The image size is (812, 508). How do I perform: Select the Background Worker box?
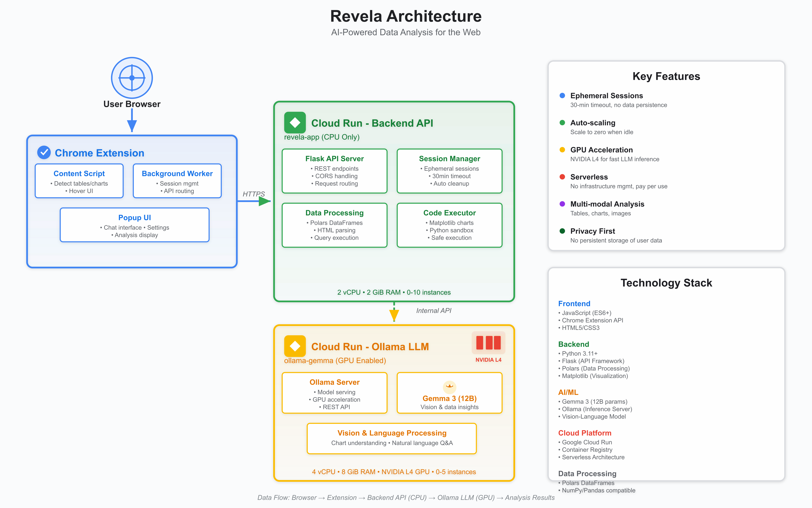pos(177,181)
